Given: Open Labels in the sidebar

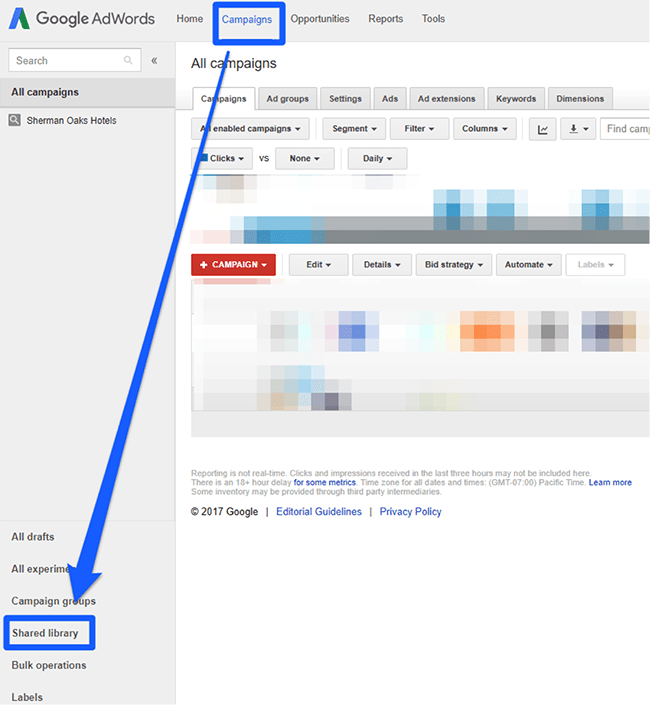Looking at the screenshot, I should 27,697.
